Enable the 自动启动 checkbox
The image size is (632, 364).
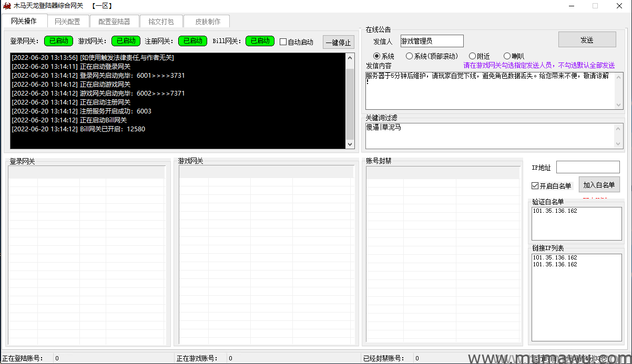(x=283, y=42)
